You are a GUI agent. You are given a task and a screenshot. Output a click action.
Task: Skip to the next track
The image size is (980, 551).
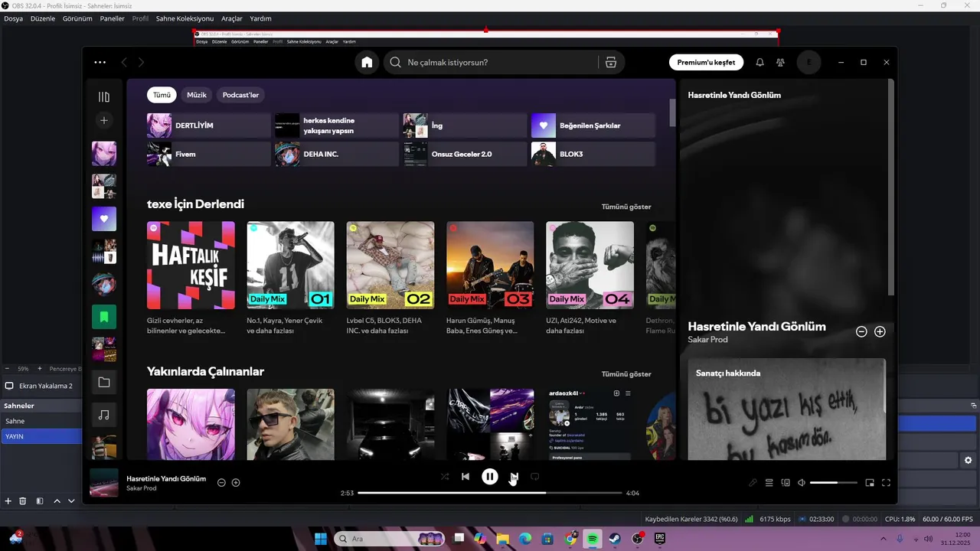tap(514, 477)
